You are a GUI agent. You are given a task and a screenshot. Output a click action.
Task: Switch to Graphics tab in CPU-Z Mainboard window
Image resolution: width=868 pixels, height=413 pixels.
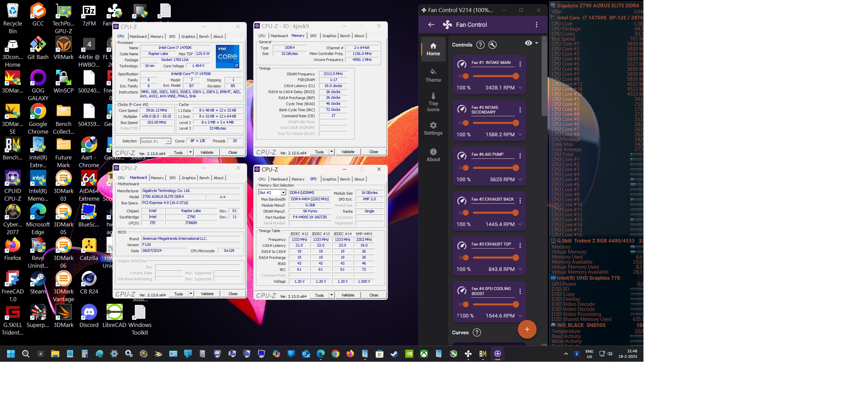click(188, 178)
